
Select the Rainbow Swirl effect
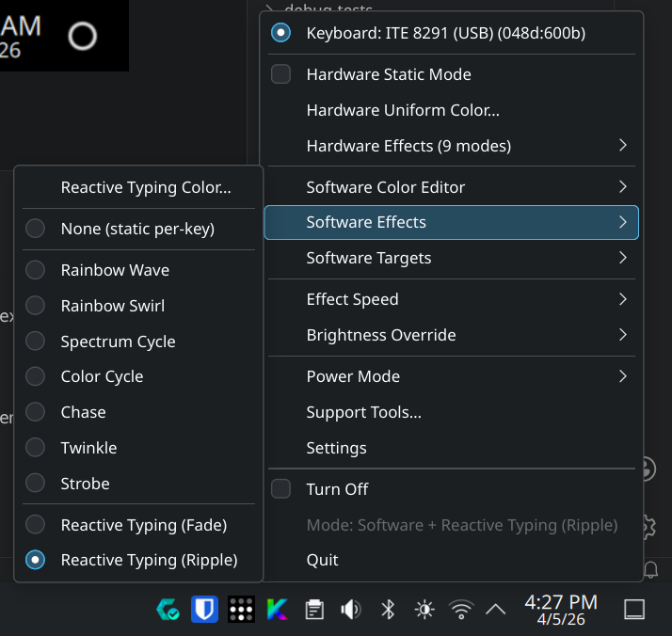coord(138,306)
